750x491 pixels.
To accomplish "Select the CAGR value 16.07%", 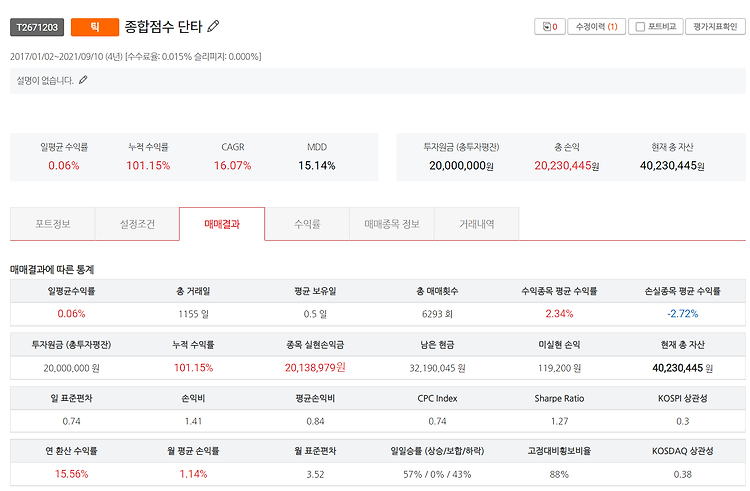I will tap(232, 166).
